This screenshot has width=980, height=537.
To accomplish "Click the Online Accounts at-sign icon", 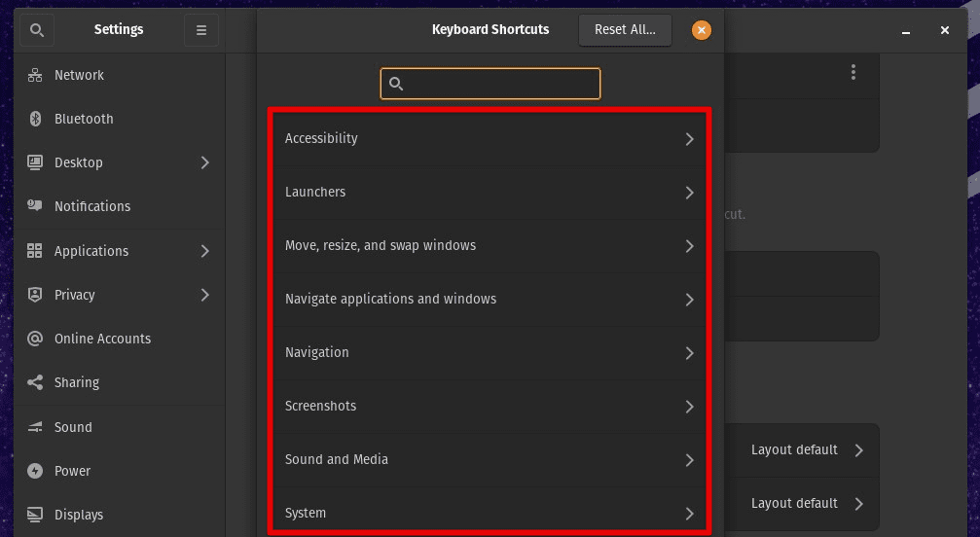I will [35, 339].
